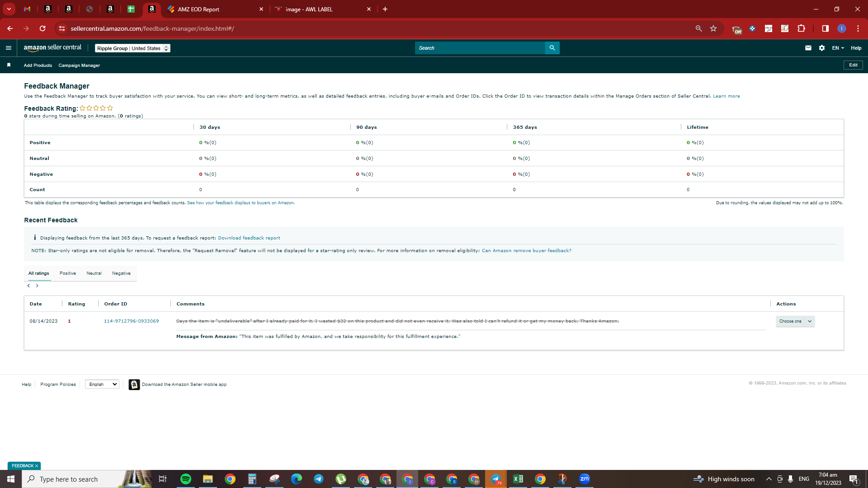This screenshot has height=488, width=868.
Task: Click the browser back arrow
Action: 10,28
